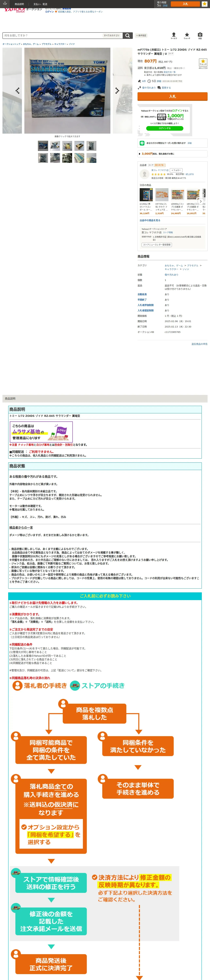Click the LINE coupon icon
This screenshot has height=980, width=210.
coord(142,143)
